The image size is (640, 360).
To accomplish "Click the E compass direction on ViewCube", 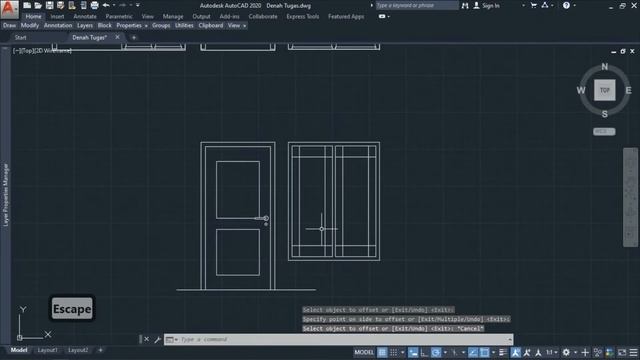I will pyautogui.click(x=629, y=90).
